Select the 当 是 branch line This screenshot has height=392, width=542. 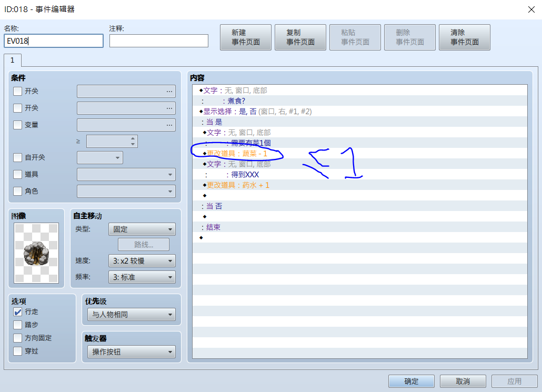pyautogui.click(x=360, y=122)
